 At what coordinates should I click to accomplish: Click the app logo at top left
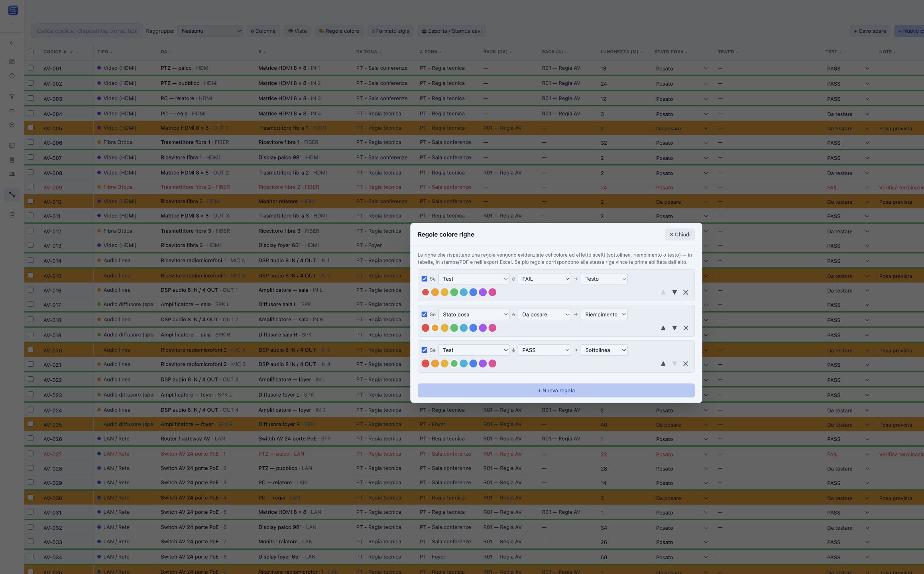(x=13, y=10)
